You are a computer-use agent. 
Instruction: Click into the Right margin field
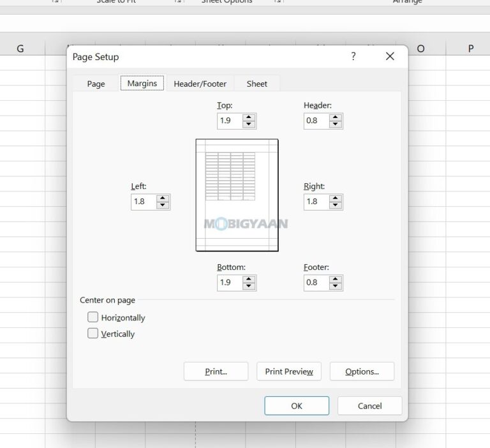pyautogui.click(x=316, y=202)
